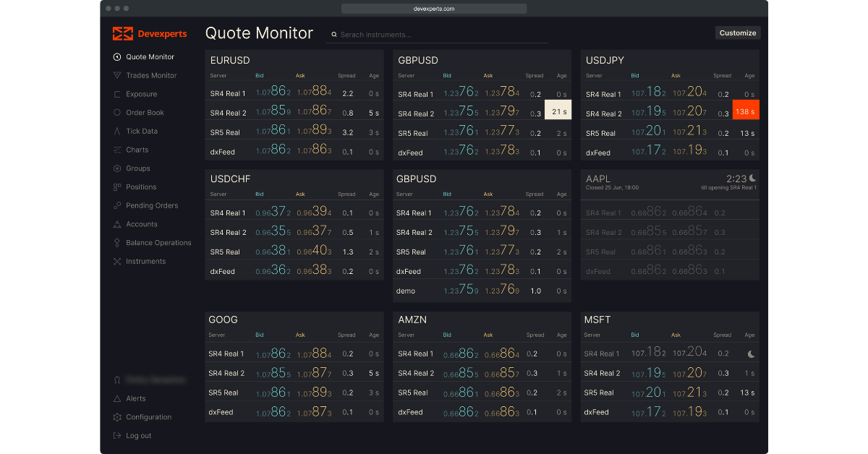Screen dimensions: 868x454
Task: Click the Groups hexagon icon
Action: 117,168
